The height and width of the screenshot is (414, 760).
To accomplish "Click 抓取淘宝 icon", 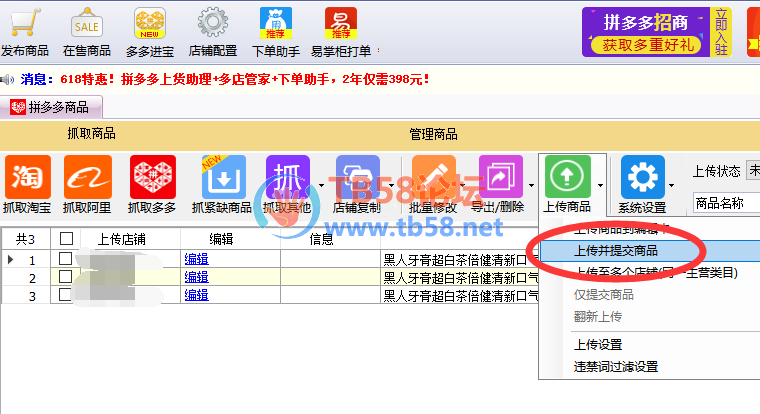I will coord(28,178).
